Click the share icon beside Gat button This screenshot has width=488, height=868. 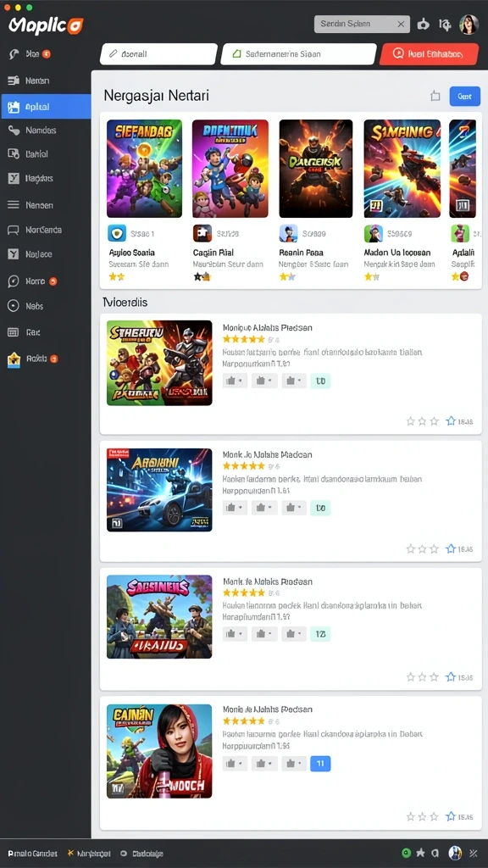pyautogui.click(x=435, y=97)
